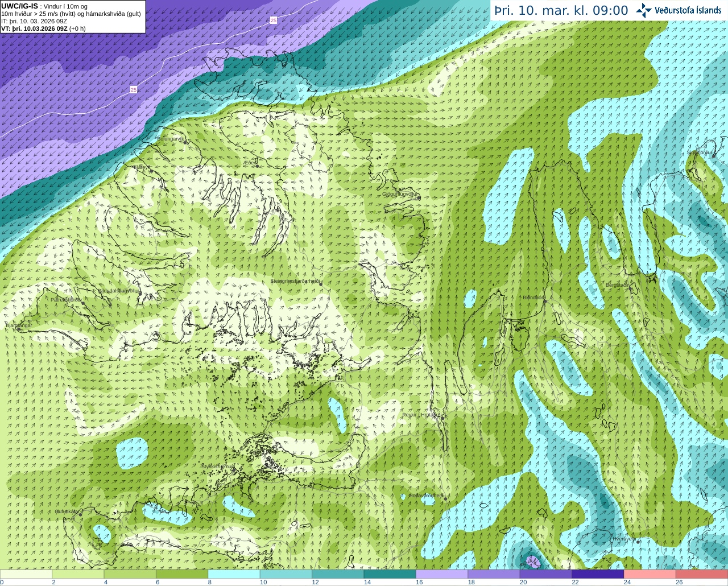Click the 22–24 m/s dark indigo legend swatch
This screenshot has height=586, width=728.
pyautogui.click(x=598, y=574)
